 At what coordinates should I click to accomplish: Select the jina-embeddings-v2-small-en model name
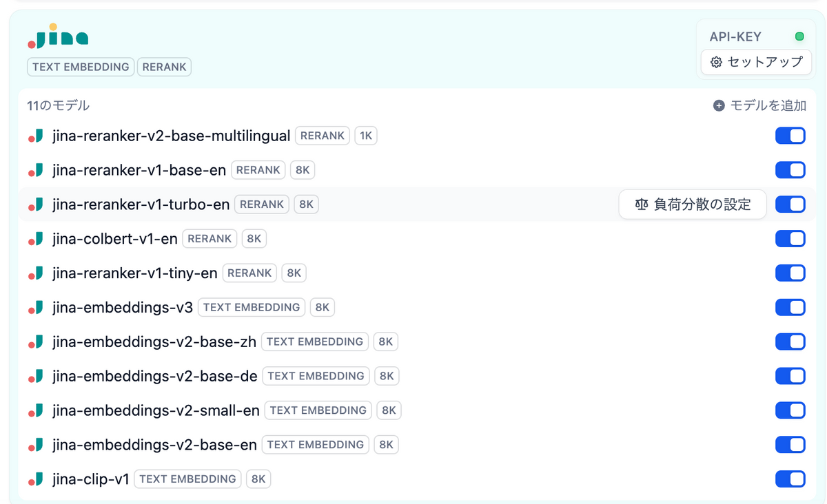pos(156,410)
